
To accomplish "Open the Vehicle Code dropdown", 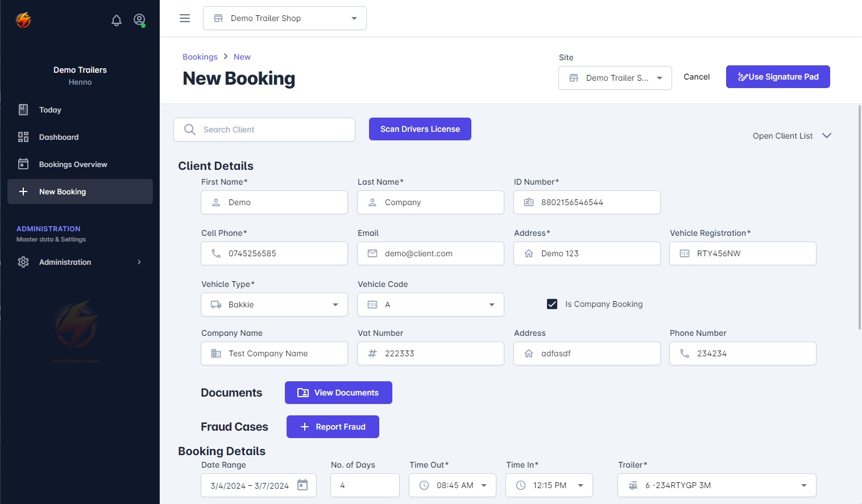I will (491, 305).
